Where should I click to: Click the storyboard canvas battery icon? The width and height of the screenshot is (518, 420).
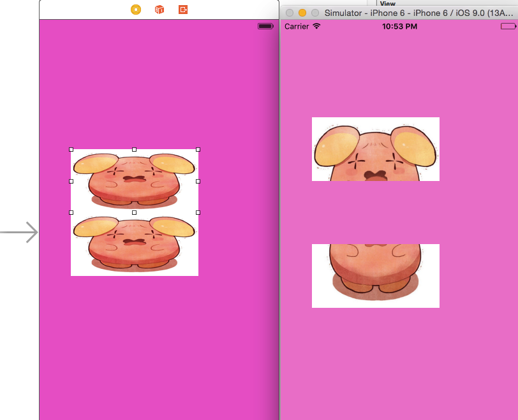[265, 26]
